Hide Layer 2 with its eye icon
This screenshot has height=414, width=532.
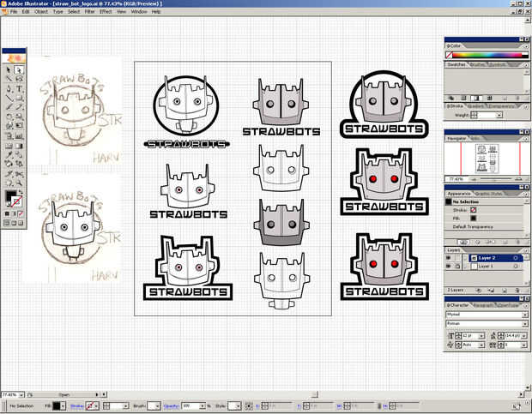(x=448, y=258)
